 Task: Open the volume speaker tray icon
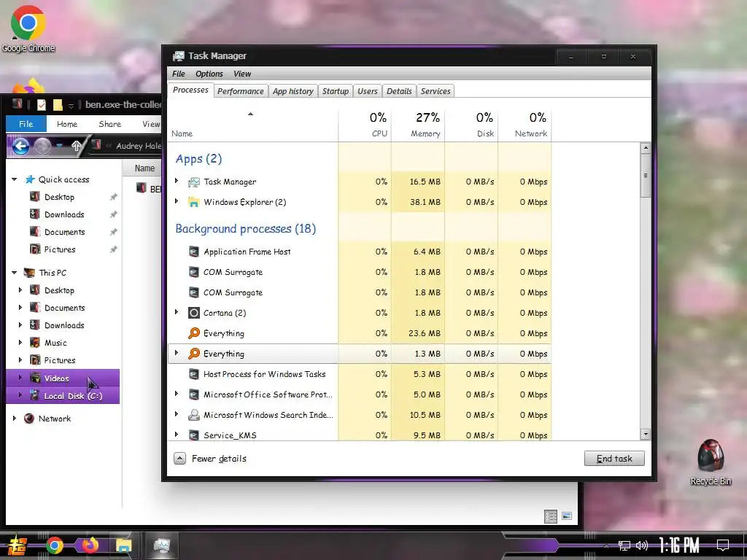(x=642, y=545)
